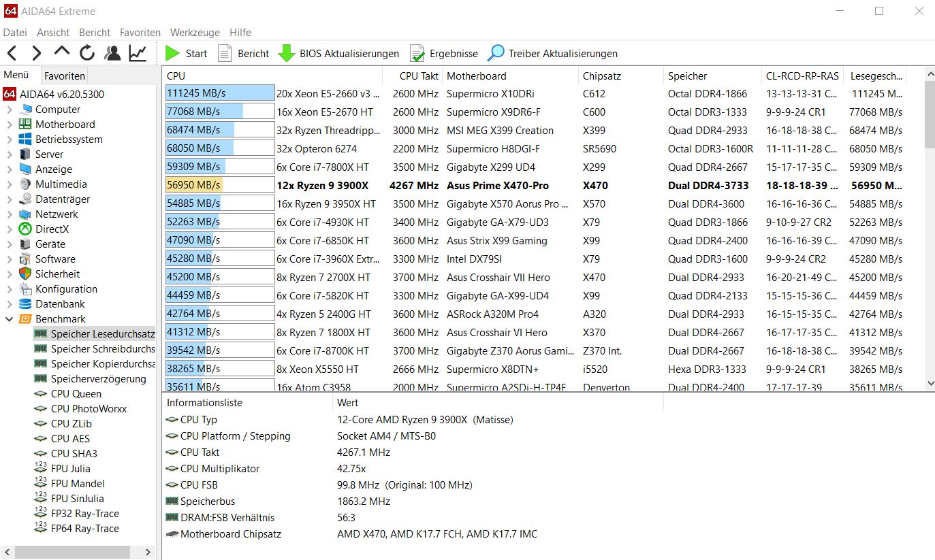The height and width of the screenshot is (560, 935).
Task: Select AIDA64 v6.20.5300 root node
Action: 54,94
